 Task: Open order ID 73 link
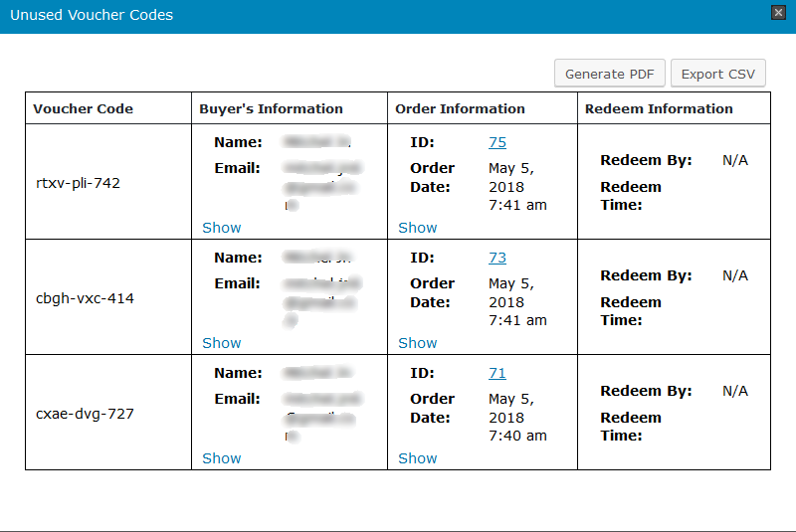(x=497, y=258)
